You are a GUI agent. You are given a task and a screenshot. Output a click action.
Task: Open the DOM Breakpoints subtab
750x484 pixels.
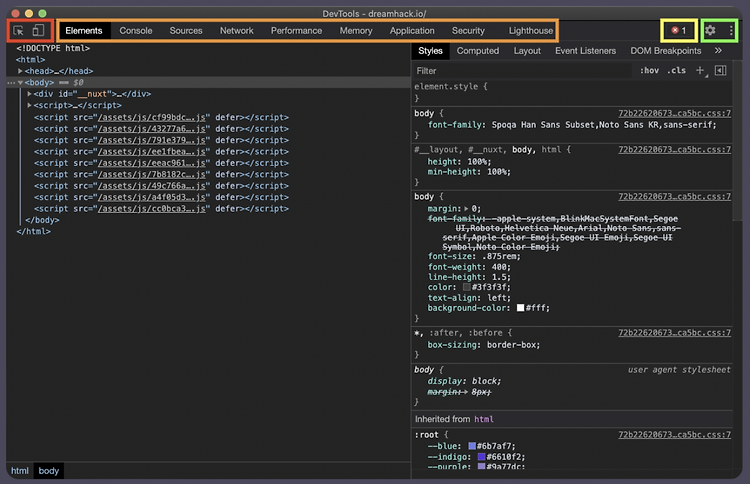click(665, 51)
